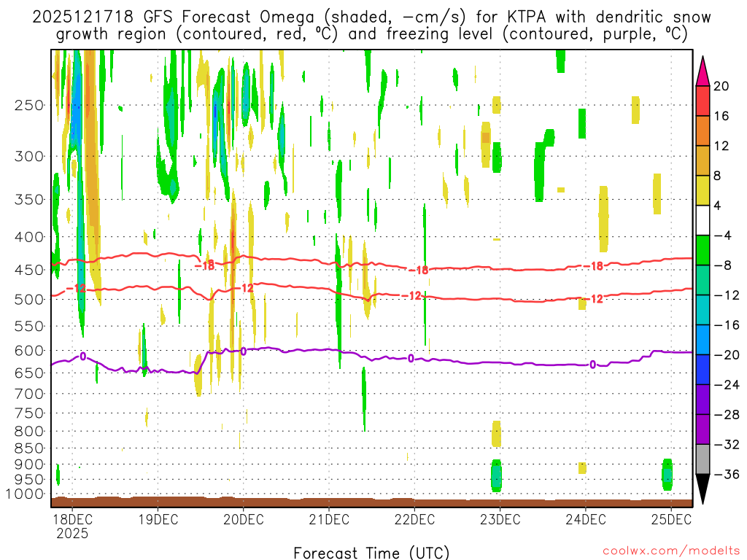Image resolution: width=747 pixels, height=560 pixels.
Task: Click the -12 contour label near 18DEC
Action: click(x=76, y=289)
